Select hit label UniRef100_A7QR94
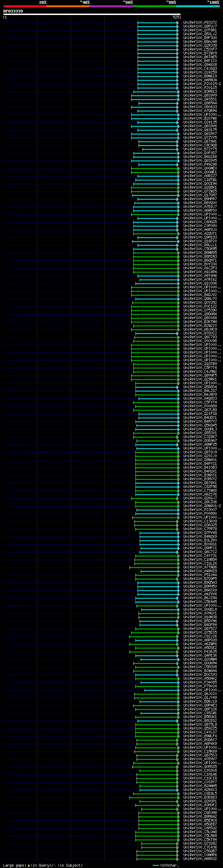This screenshot has width=223, height=868. tap(200, 111)
